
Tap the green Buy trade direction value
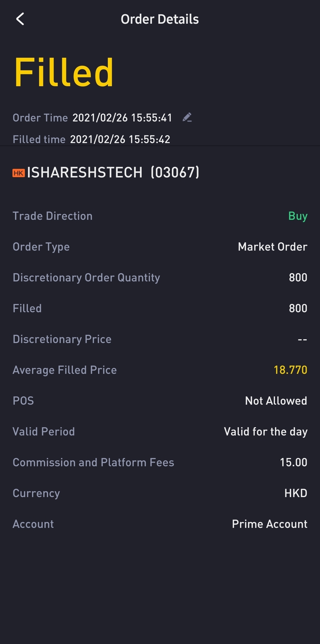pyautogui.click(x=297, y=216)
